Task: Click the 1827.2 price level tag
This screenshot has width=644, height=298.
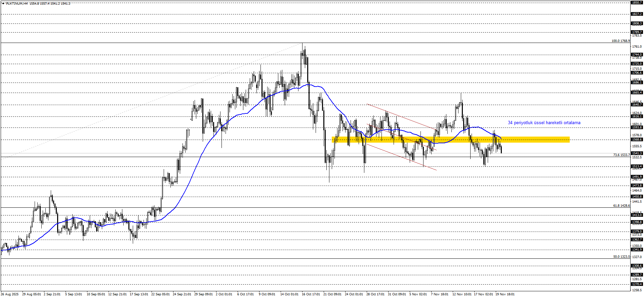Action: click(637, 14)
